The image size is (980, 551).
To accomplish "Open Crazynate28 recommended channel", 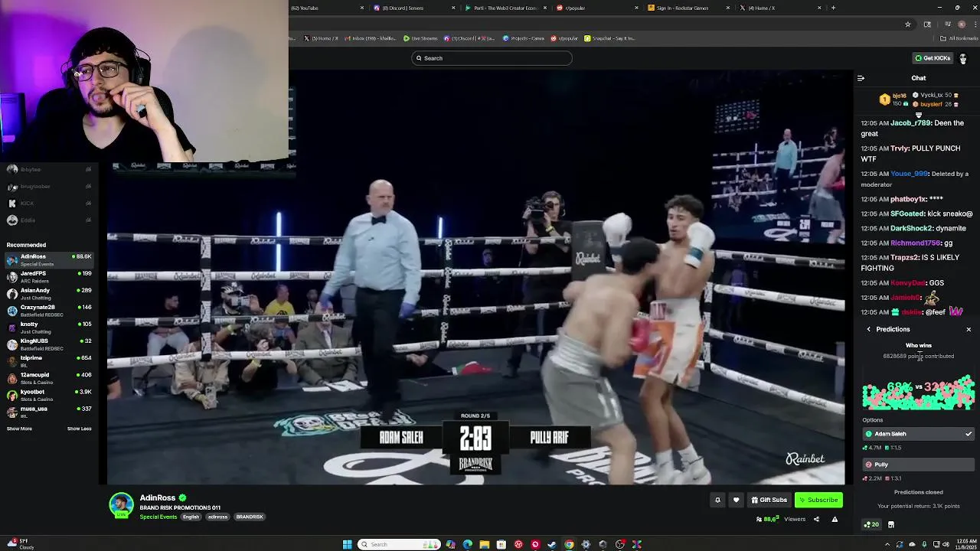I will [49, 310].
